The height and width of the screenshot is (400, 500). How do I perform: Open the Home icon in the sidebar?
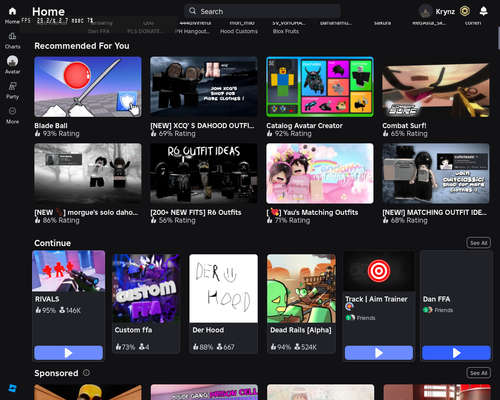12,11
